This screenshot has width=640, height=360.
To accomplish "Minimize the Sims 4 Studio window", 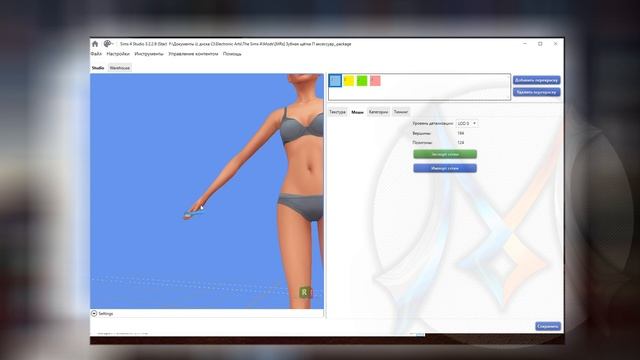I will [x=525, y=44].
